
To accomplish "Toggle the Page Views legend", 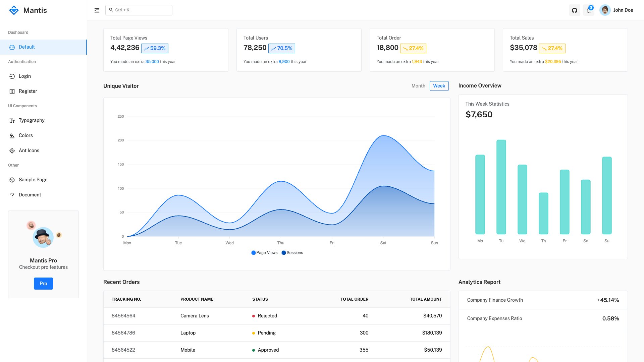I will click(264, 252).
